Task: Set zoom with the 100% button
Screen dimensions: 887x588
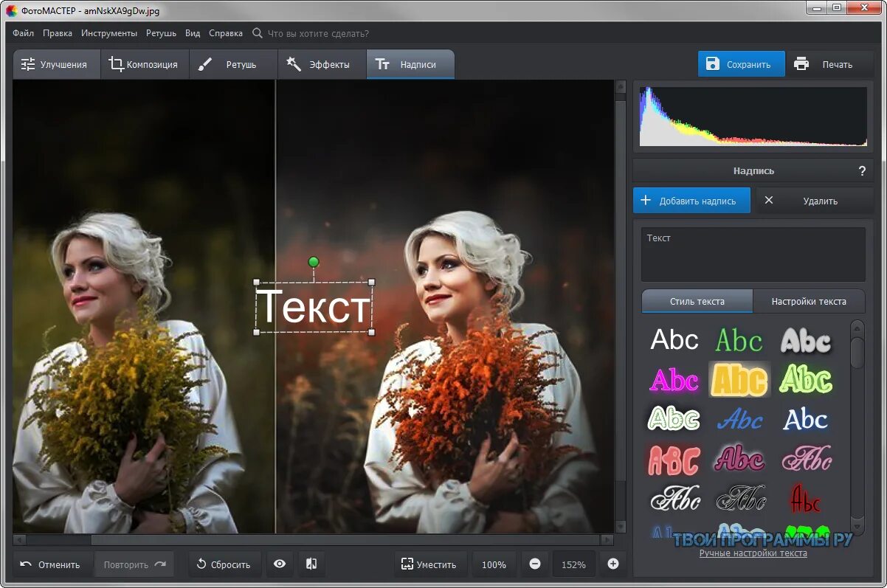Action: pos(494,564)
